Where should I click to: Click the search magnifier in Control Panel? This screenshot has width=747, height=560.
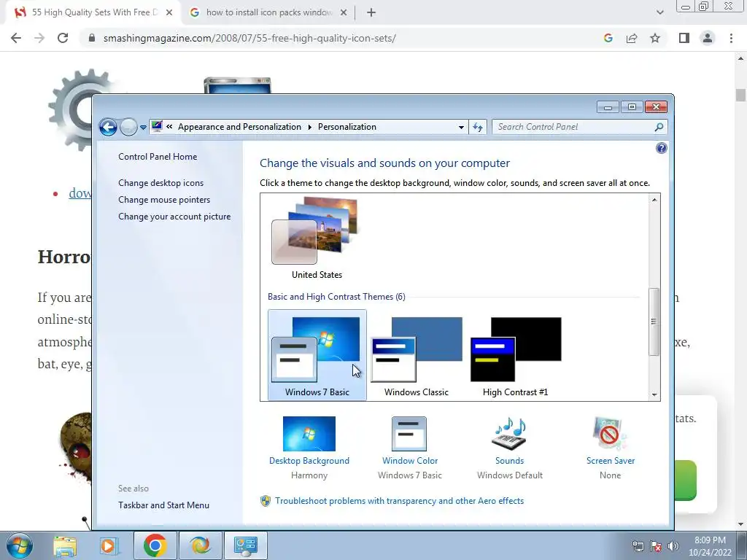659,127
